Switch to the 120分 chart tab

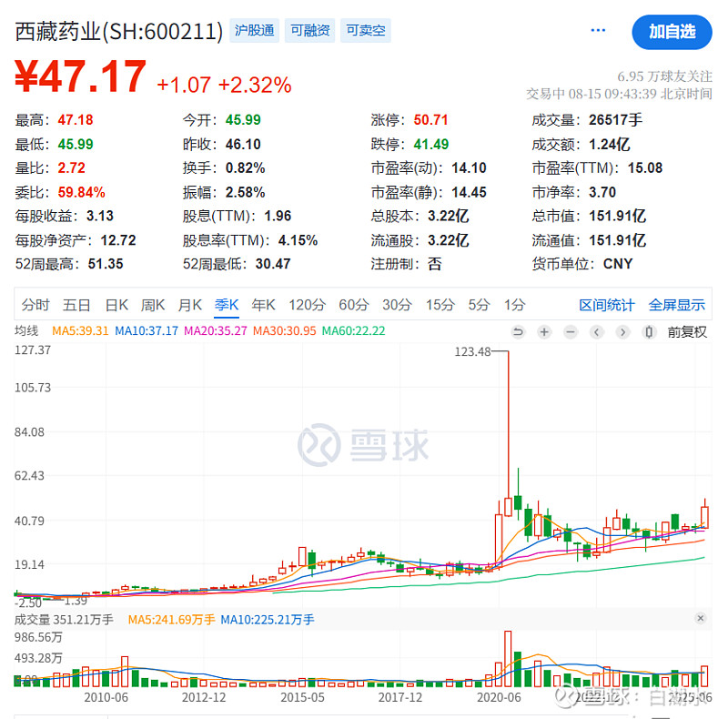click(307, 305)
